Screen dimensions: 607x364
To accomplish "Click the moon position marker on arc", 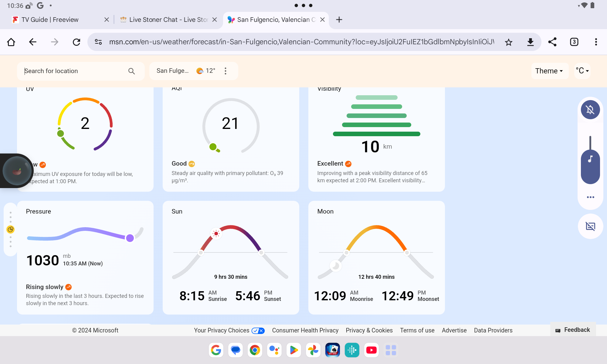I will (335, 266).
